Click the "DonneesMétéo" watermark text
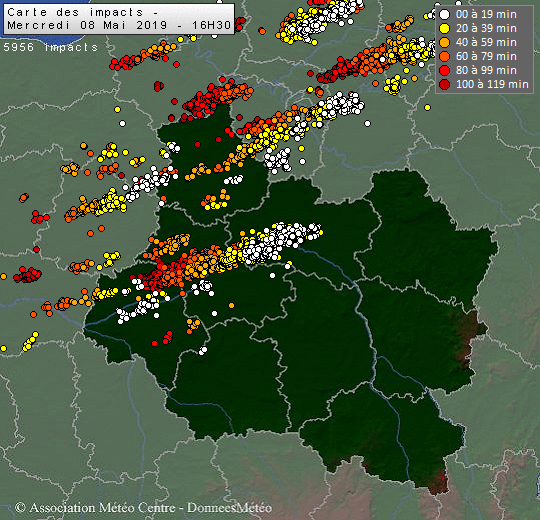 pyautogui.click(x=229, y=508)
